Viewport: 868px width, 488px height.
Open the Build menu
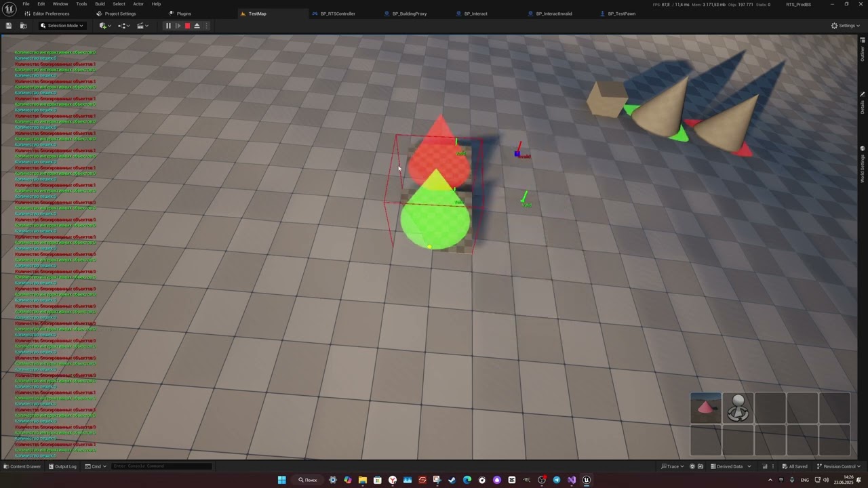(x=100, y=4)
